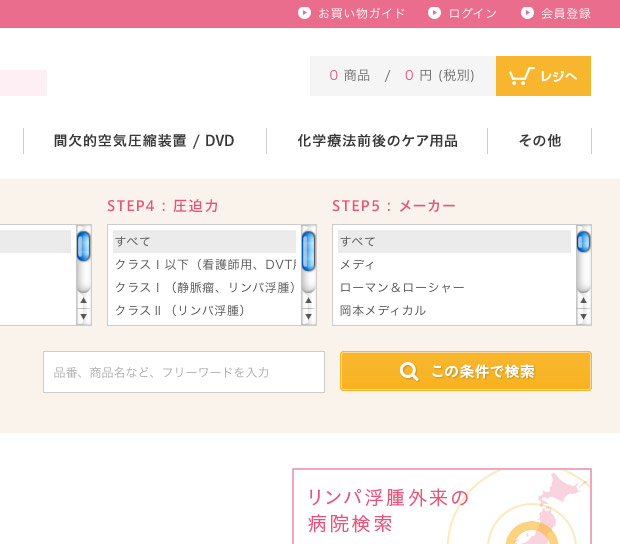
Task: Click the STEP5 list down arrow
Action: [584, 317]
